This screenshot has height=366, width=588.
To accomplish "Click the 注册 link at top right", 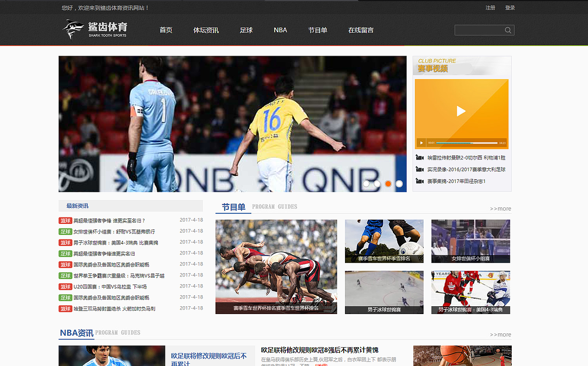I will pos(490,8).
